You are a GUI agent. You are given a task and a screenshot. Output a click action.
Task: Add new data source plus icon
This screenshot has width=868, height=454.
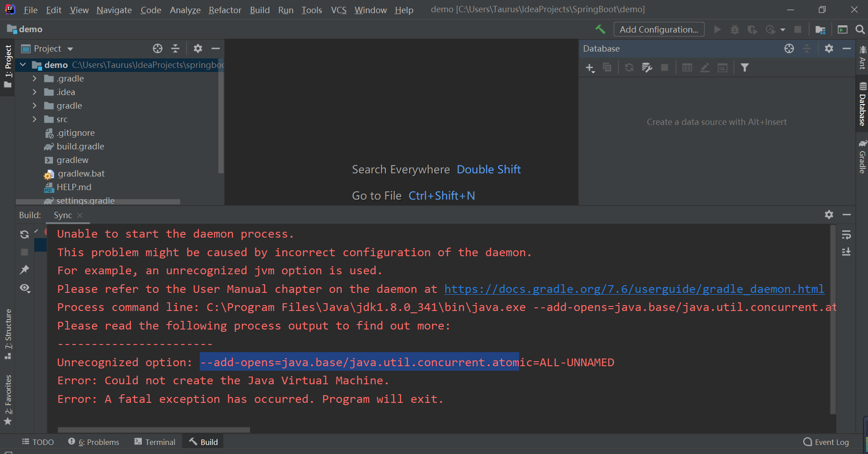point(590,68)
